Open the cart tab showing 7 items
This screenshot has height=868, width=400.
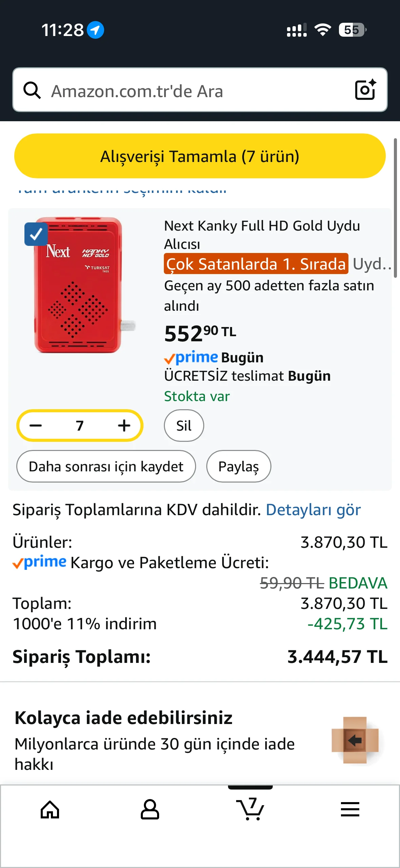[x=250, y=810]
